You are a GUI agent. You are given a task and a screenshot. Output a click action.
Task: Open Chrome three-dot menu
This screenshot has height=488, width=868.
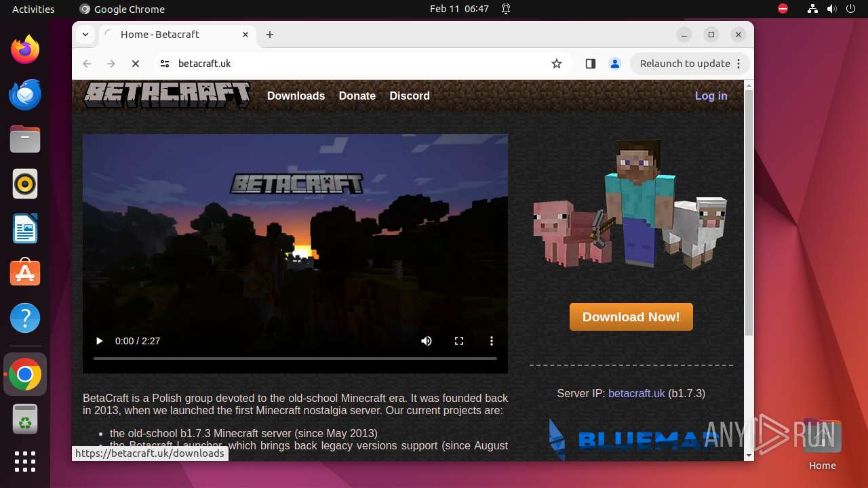[738, 64]
